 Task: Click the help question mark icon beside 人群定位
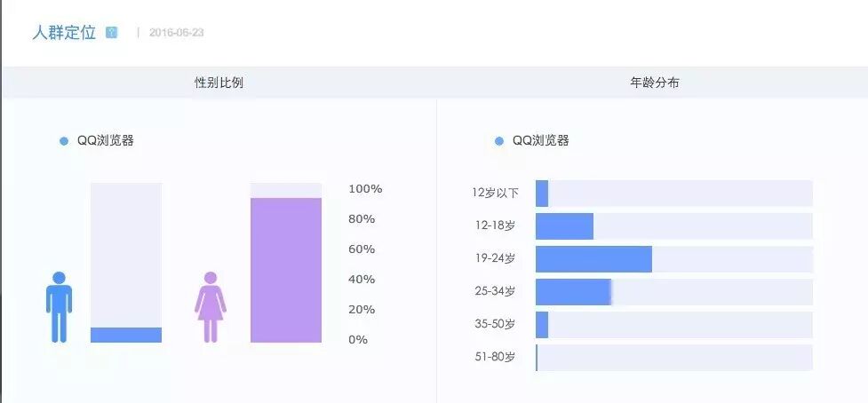111,33
